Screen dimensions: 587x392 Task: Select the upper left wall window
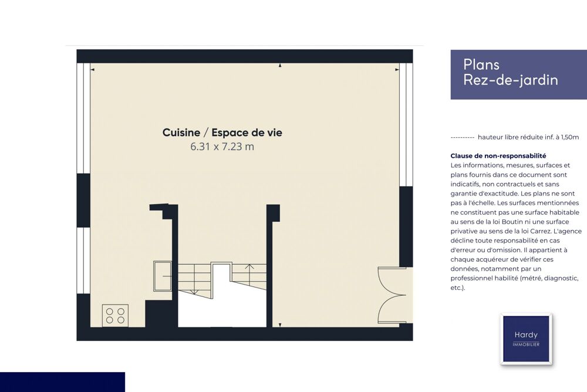click(83, 118)
